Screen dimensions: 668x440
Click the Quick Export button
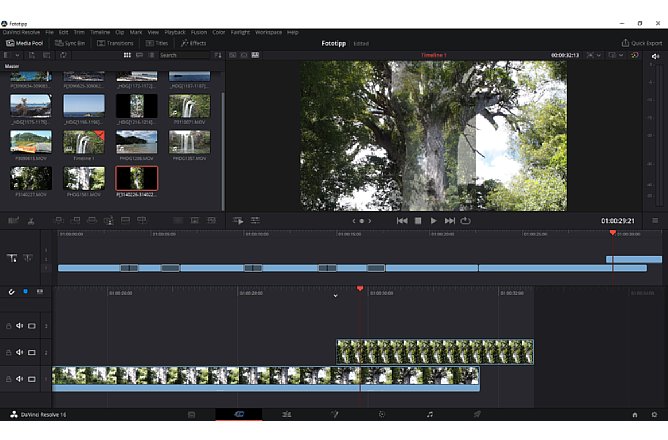641,43
